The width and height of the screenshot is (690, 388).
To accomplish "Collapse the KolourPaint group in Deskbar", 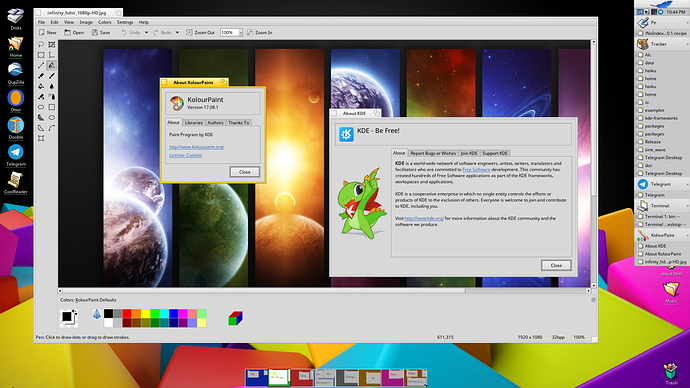I will pyautogui.click(x=687, y=235).
